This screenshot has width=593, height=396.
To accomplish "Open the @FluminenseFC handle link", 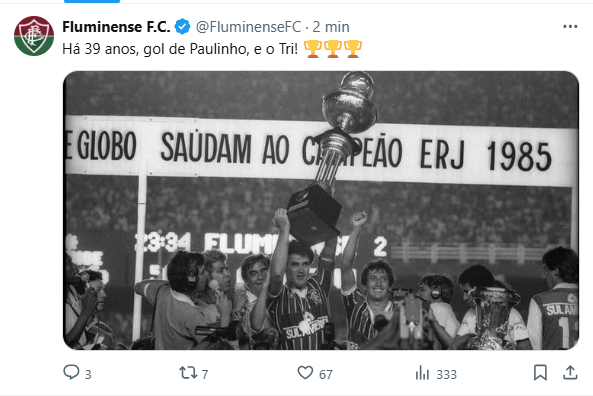I will pyautogui.click(x=248, y=27).
